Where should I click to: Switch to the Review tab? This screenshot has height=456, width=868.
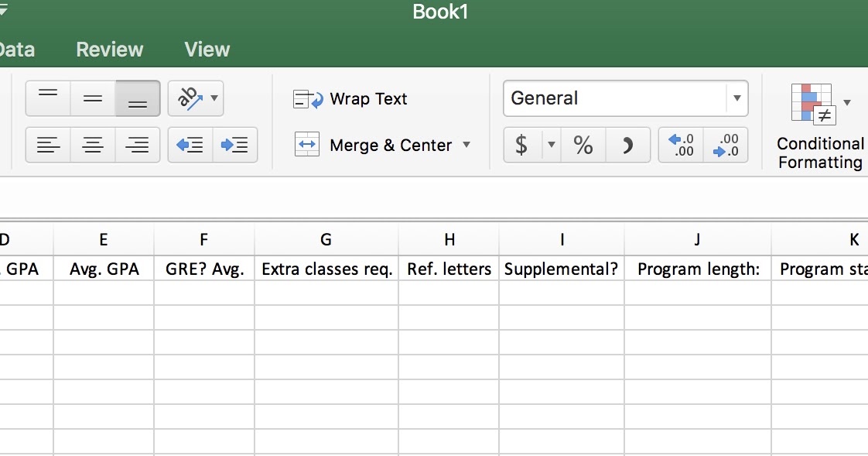pos(108,49)
